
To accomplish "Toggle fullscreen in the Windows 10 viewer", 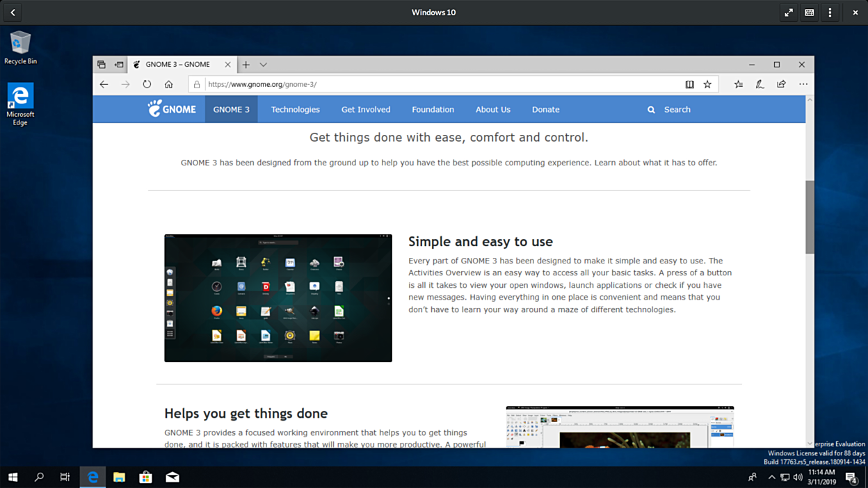I will tap(789, 13).
